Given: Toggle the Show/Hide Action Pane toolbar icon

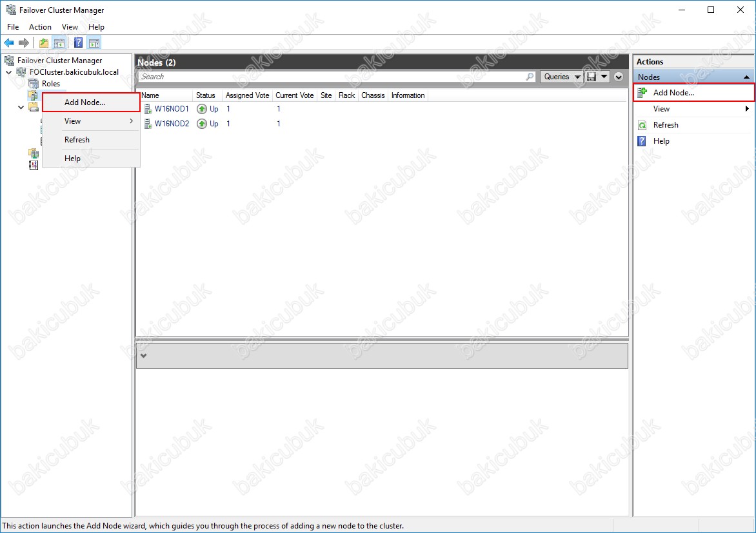Looking at the screenshot, I should [x=94, y=43].
